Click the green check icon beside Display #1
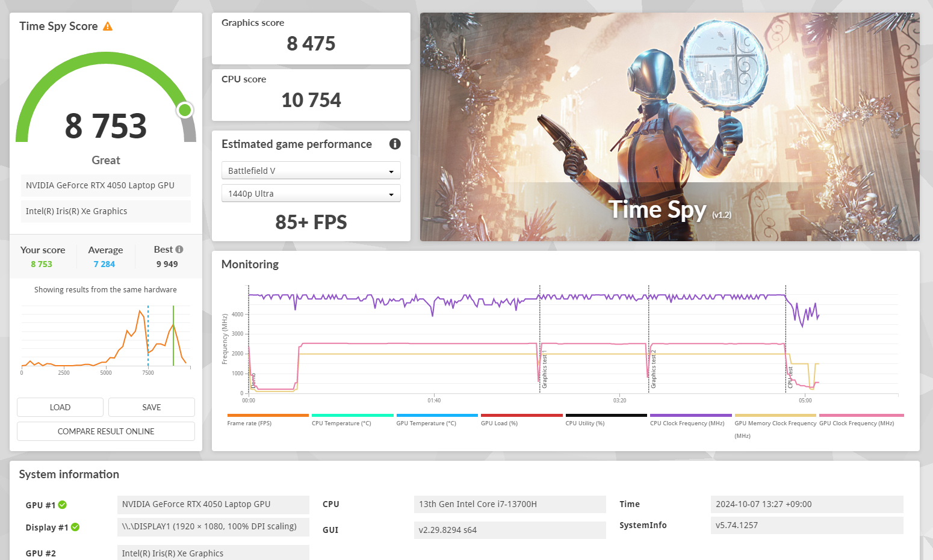 (x=75, y=527)
